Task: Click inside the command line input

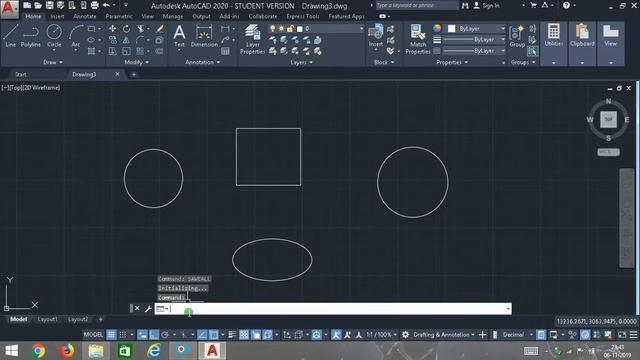Action: click(x=333, y=309)
